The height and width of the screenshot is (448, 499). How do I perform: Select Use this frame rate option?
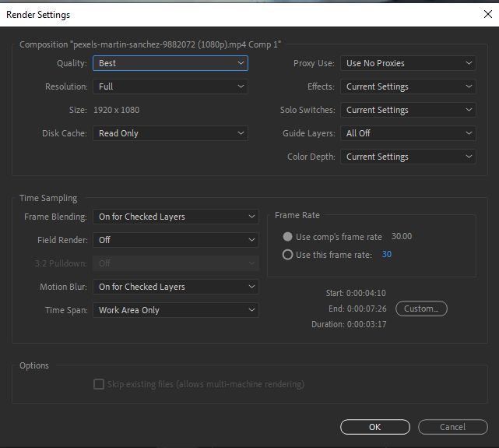click(288, 255)
